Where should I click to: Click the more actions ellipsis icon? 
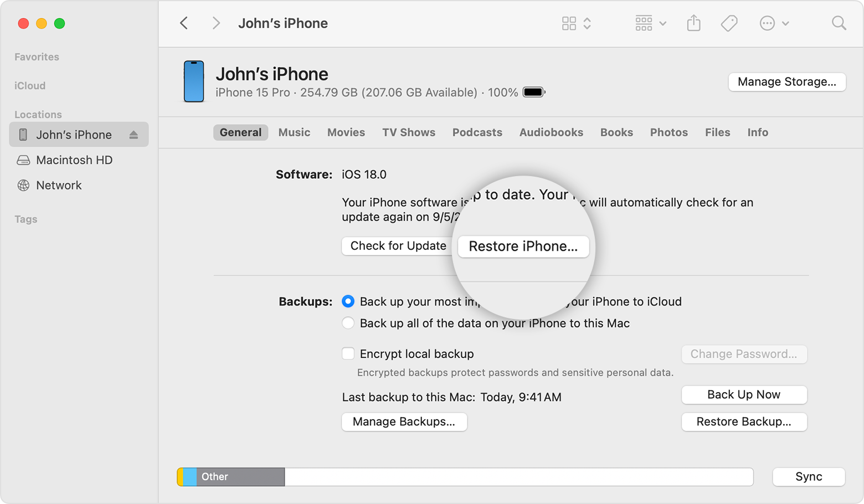pyautogui.click(x=767, y=23)
